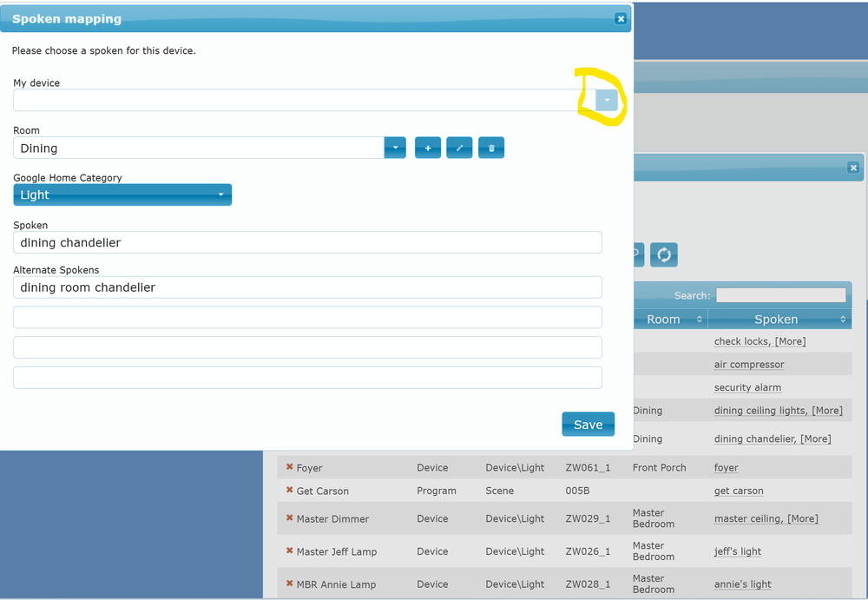The image size is (868, 600).
Task: Click the My device input field
Action: pos(305,100)
